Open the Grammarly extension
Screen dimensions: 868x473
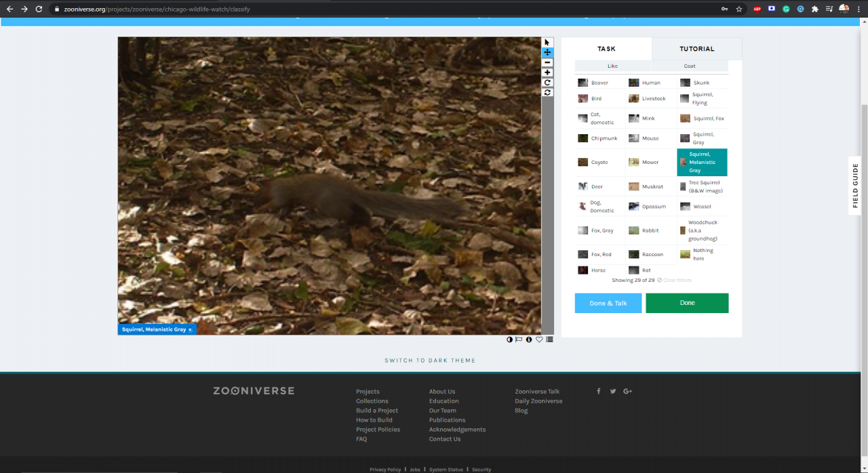click(x=786, y=9)
